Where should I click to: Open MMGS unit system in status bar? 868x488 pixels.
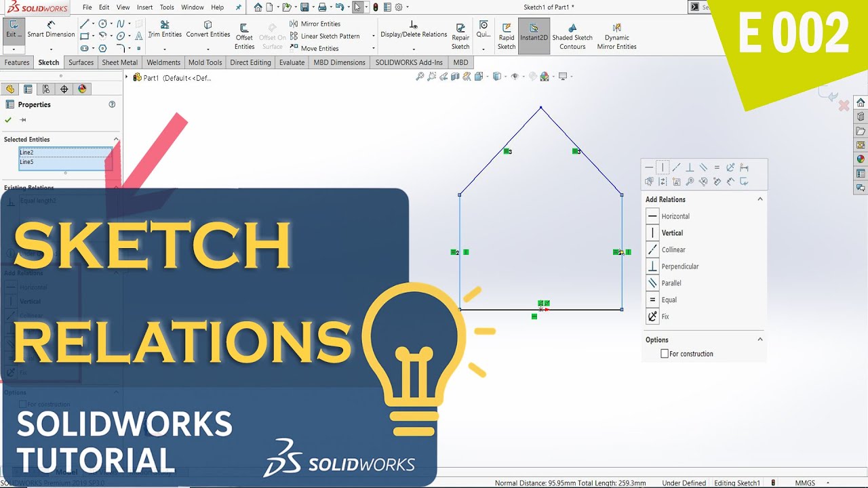[x=805, y=483]
